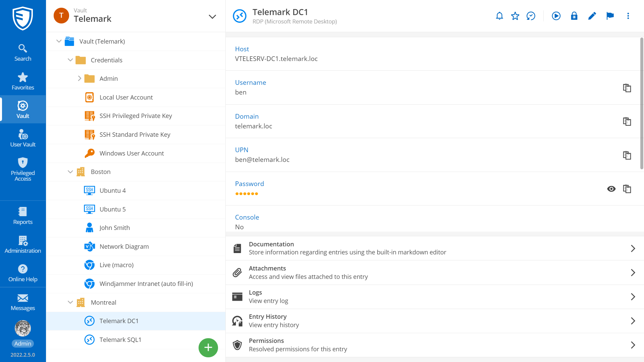Go to Reports in the sidebar
The width and height of the screenshot is (644, 362).
click(x=23, y=216)
